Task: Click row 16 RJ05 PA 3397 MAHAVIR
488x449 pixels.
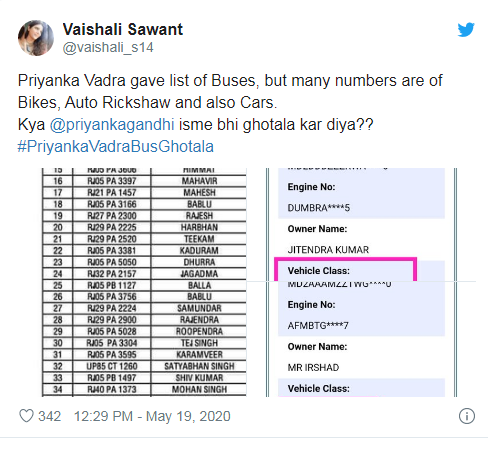Action: pyautogui.click(x=144, y=181)
